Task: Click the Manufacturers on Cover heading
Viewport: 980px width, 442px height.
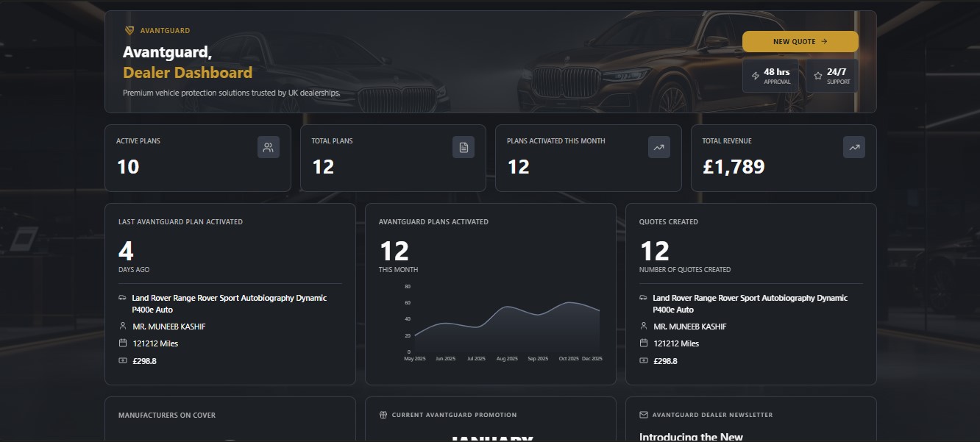Action: [167, 416]
